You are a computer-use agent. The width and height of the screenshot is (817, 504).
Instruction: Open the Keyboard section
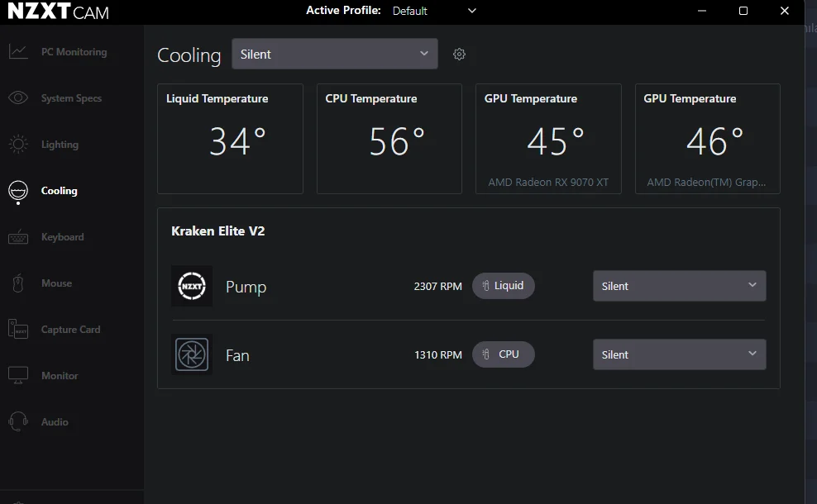click(x=63, y=237)
